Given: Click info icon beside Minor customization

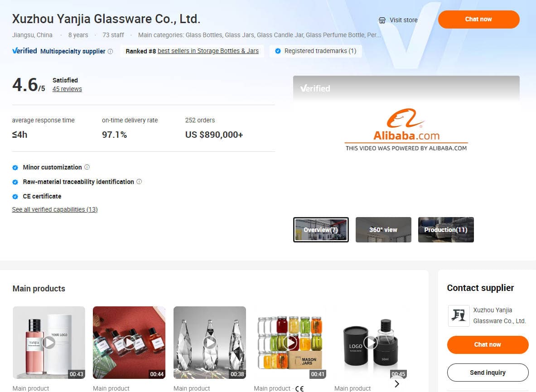Looking at the screenshot, I should pyautogui.click(x=87, y=167).
